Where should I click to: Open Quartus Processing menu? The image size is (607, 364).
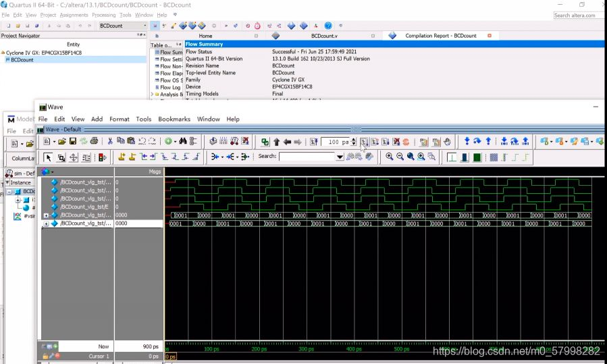[104, 15]
